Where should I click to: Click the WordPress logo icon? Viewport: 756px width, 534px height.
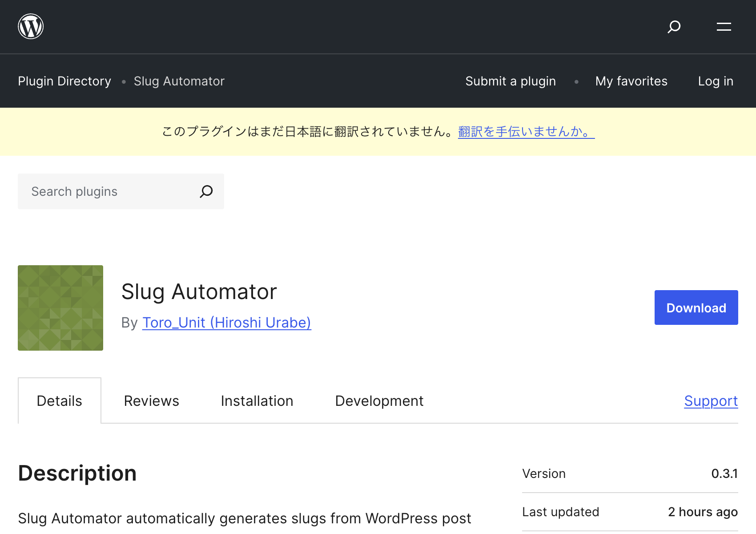(31, 27)
